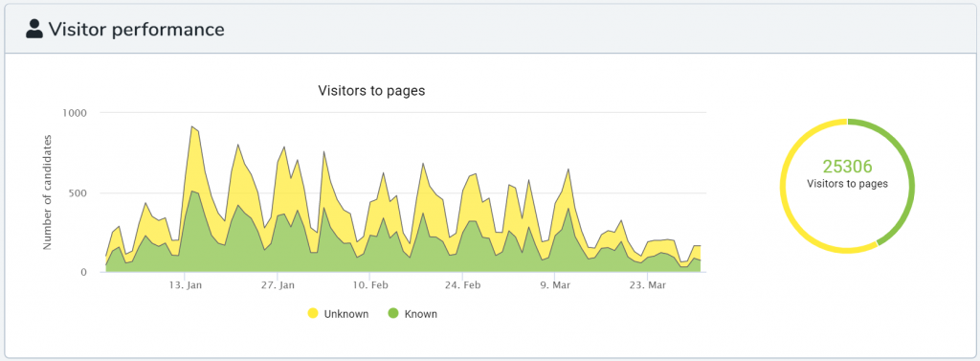This screenshot has height=361, width=980.
Task: Click the 25306 total visitors number
Action: point(847,167)
